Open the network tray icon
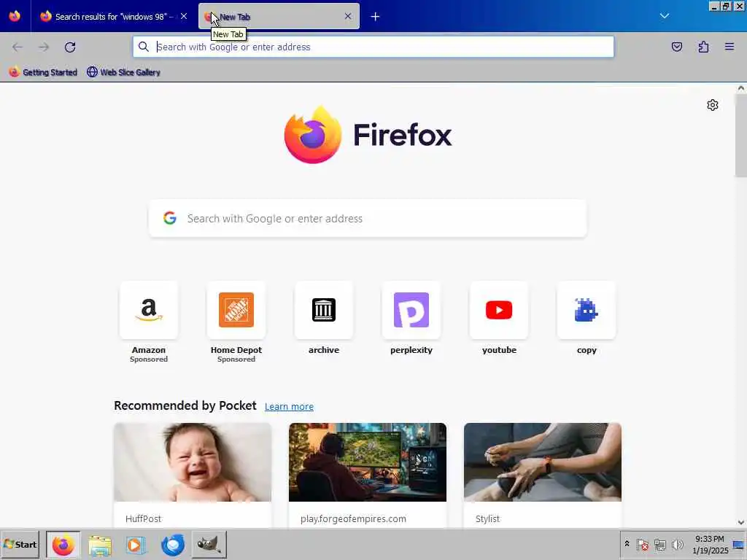This screenshot has height=560, width=747. tap(659, 544)
